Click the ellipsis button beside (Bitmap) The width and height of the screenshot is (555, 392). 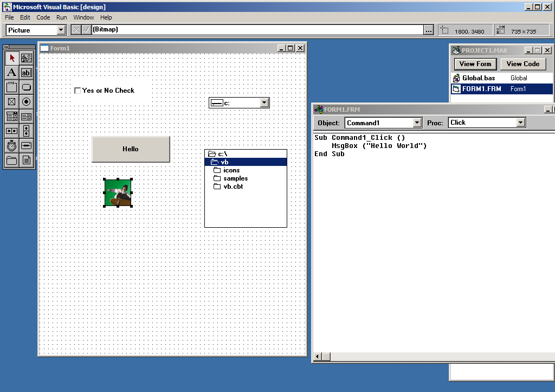(x=429, y=30)
